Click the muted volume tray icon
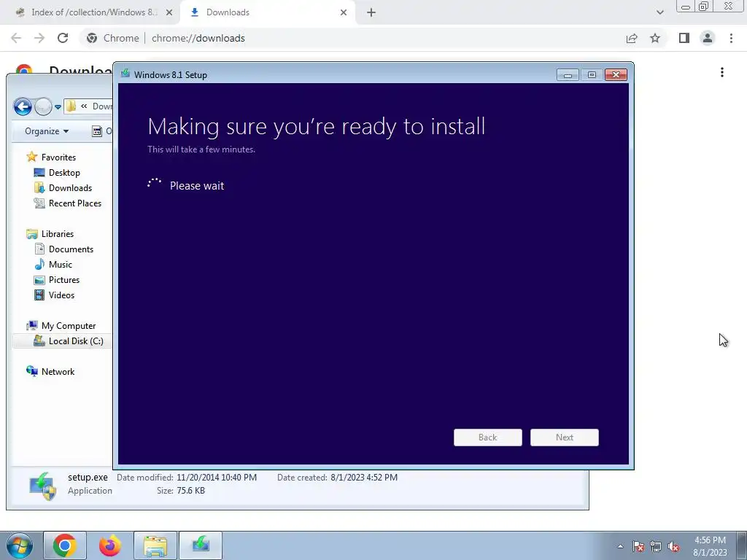The image size is (747, 560). point(673,547)
